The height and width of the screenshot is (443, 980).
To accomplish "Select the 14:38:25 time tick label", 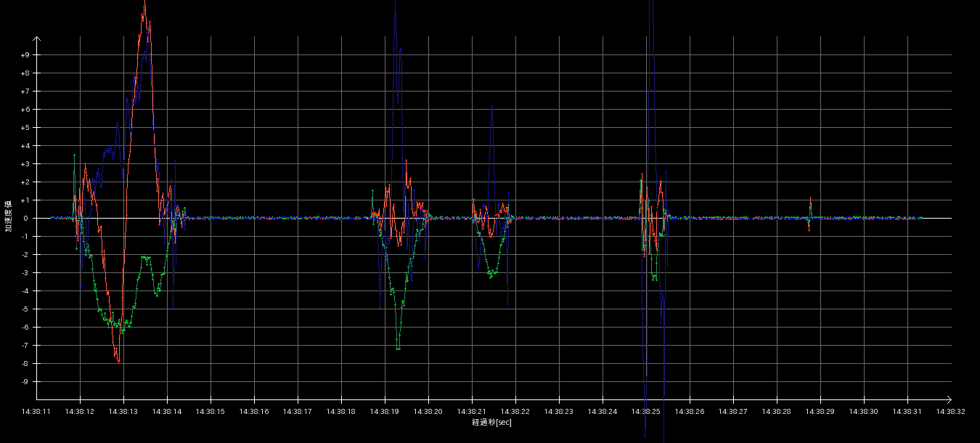I will [x=646, y=412].
